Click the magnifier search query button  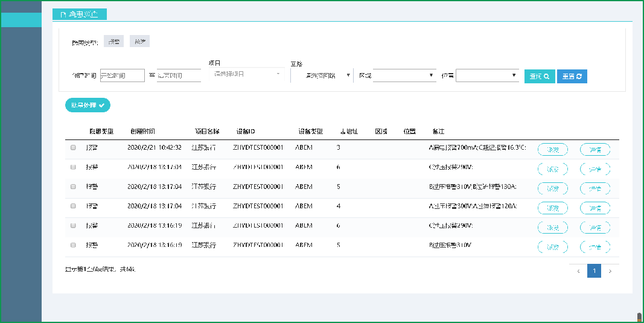[540, 76]
